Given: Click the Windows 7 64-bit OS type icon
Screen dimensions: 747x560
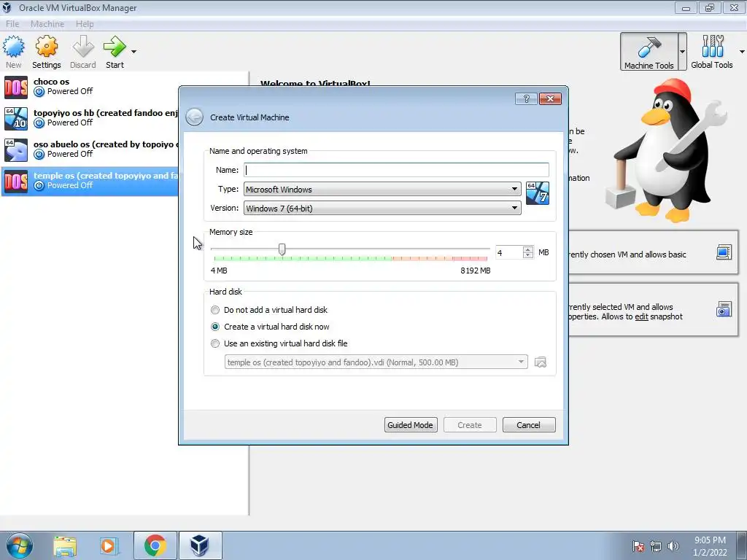Looking at the screenshot, I should [538, 193].
